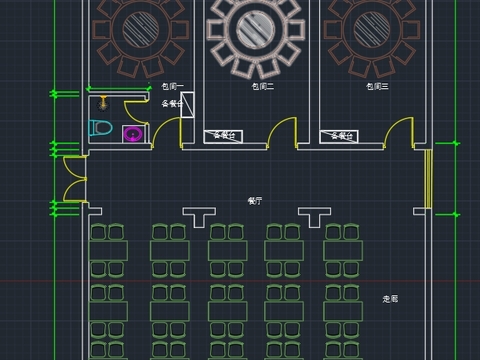The height and width of the screenshot is (360, 480).
Task: Click the 包间三 room label
Action: 377,87
